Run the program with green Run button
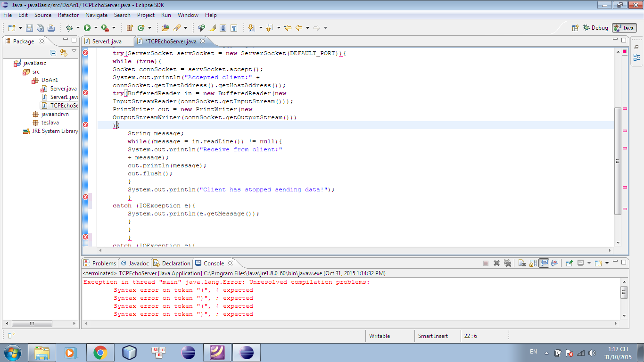644x362 pixels. point(87,28)
